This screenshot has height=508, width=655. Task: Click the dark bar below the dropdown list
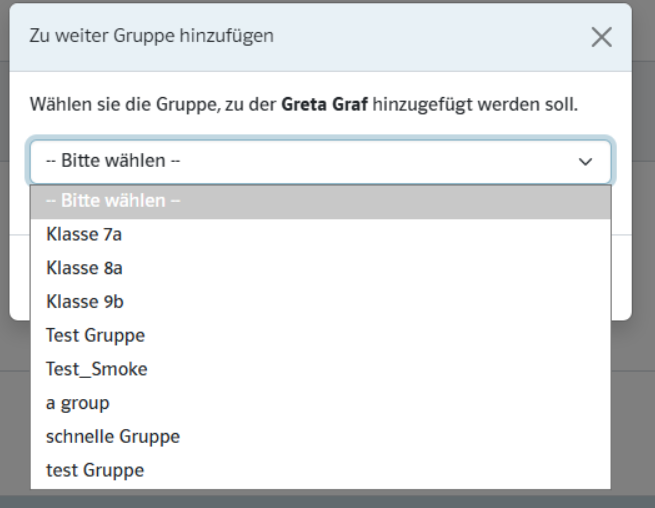pos(327,500)
